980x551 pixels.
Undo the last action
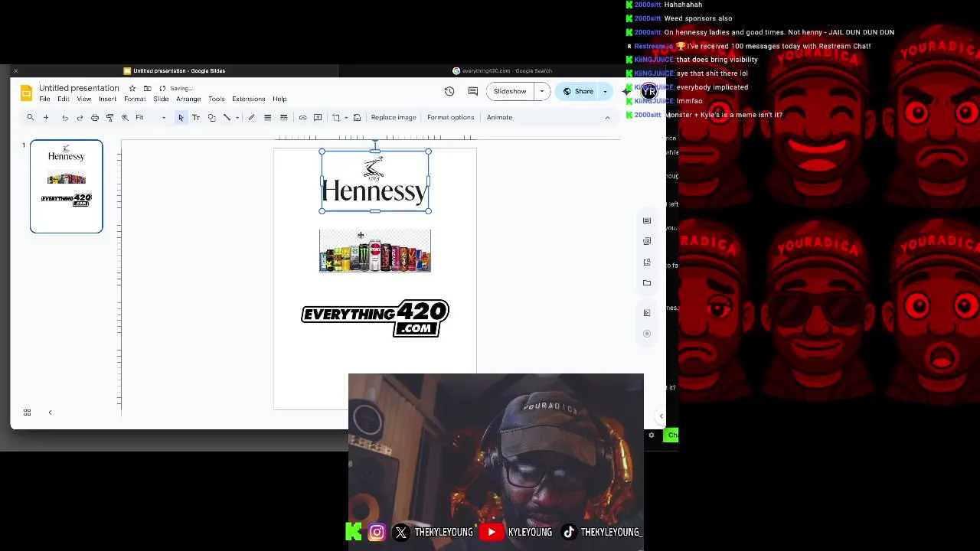(65, 118)
